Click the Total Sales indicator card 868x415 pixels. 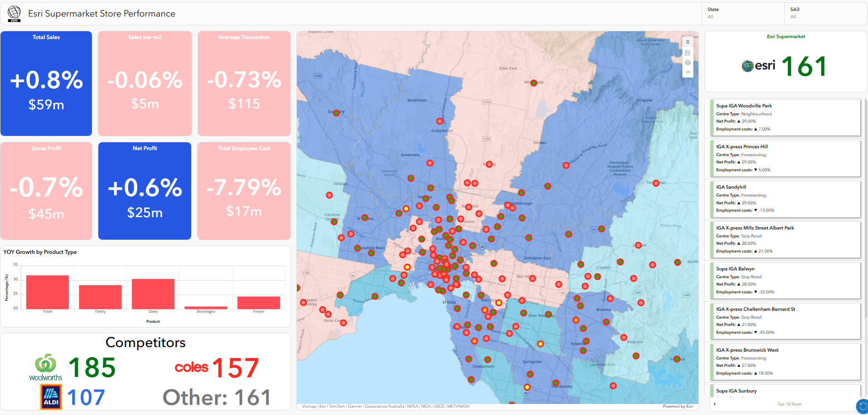[46, 84]
